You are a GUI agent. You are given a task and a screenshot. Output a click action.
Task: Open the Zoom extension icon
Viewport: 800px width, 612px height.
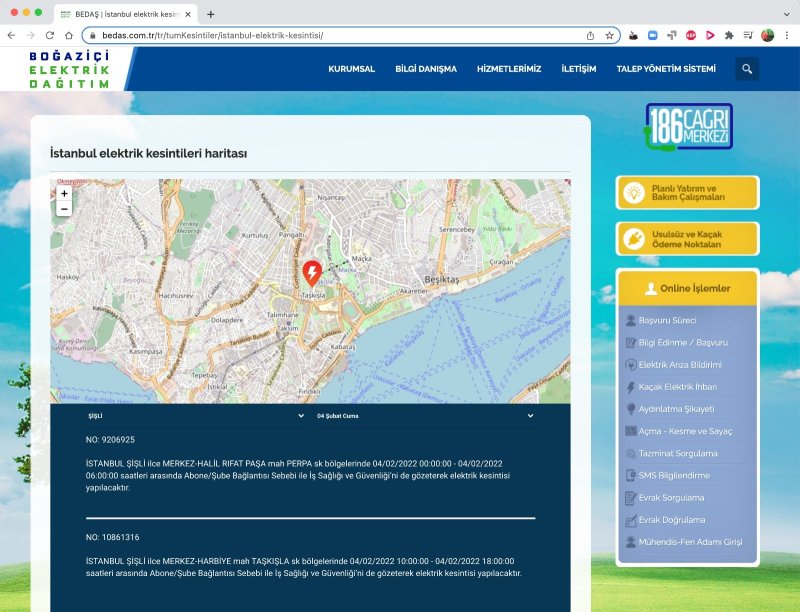(653, 35)
